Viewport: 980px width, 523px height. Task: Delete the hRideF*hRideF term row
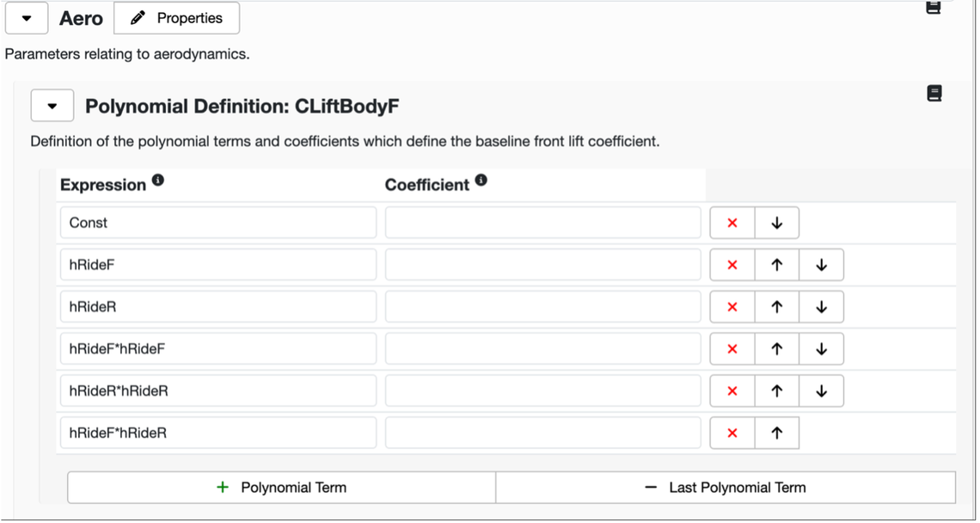(x=732, y=348)
